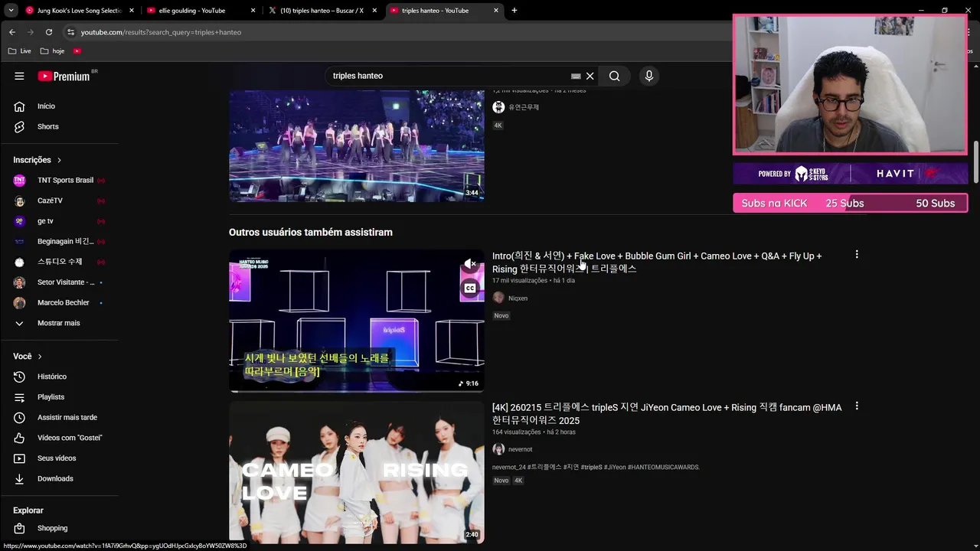Expand Você section chevron
Image resolution: width=980 pixels, height=551 pixels.
(40, 357)
